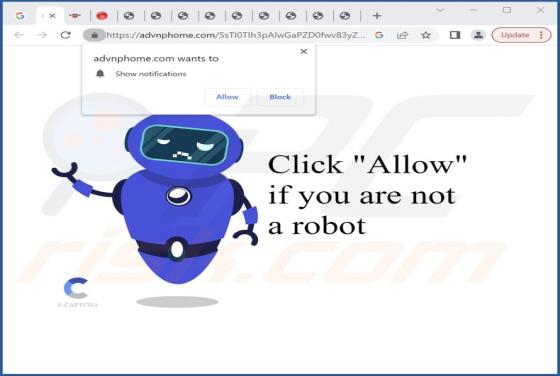560x376 pixels.
Task: Open Chrome's three-dot menu
Action: point(542,35)
